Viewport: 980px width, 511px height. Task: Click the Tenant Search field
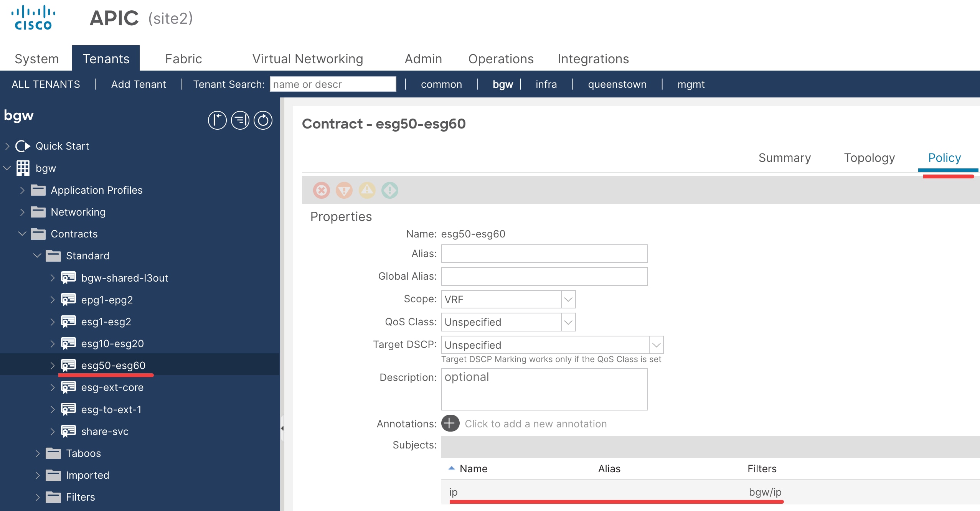(x=333, y=84)
